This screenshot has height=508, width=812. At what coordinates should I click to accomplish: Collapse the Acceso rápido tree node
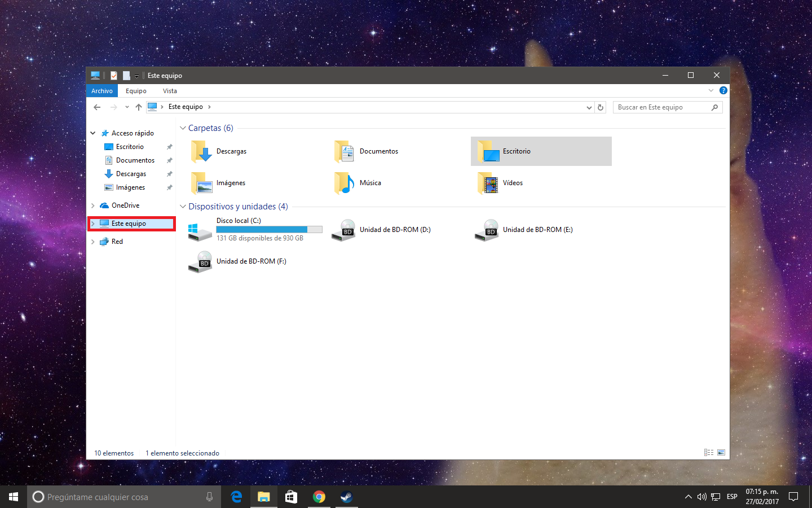(93, 133)
